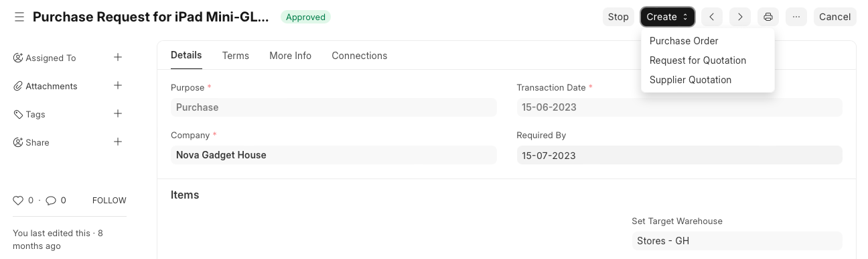Click the Set Target Warehouse field
The height and width of the screenshot is (259, 868).
(737, 241)
